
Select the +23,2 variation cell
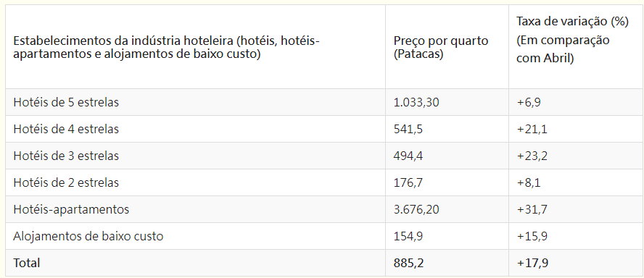coord(532,156)
